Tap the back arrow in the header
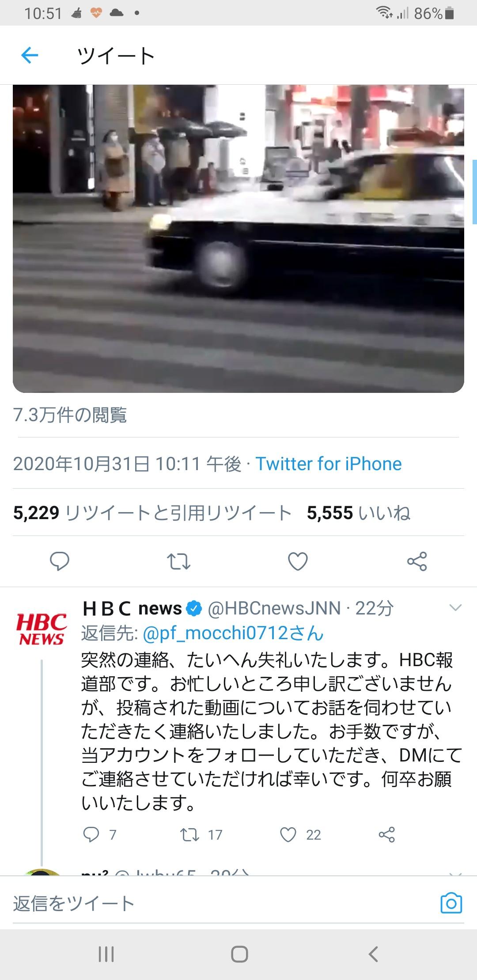477x980 pixels. 30,56
